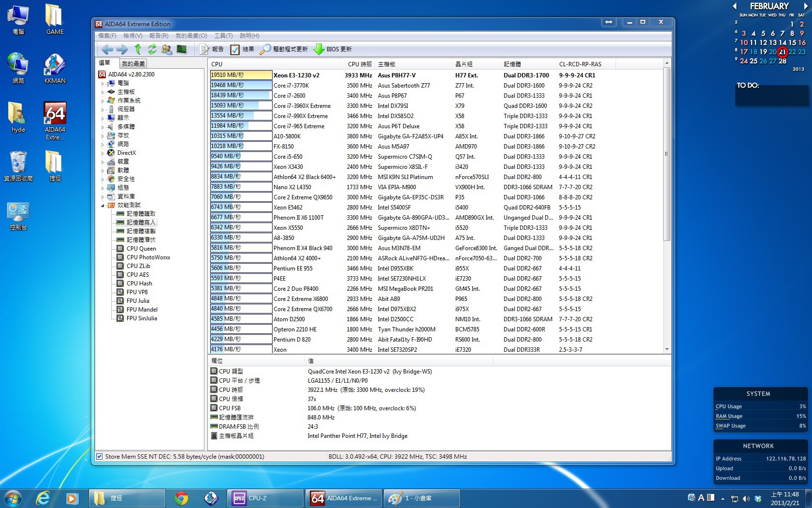Click the green Up arrow toolbar icon
The width and height of the screenshot is (812, 508).
(138, 49)
